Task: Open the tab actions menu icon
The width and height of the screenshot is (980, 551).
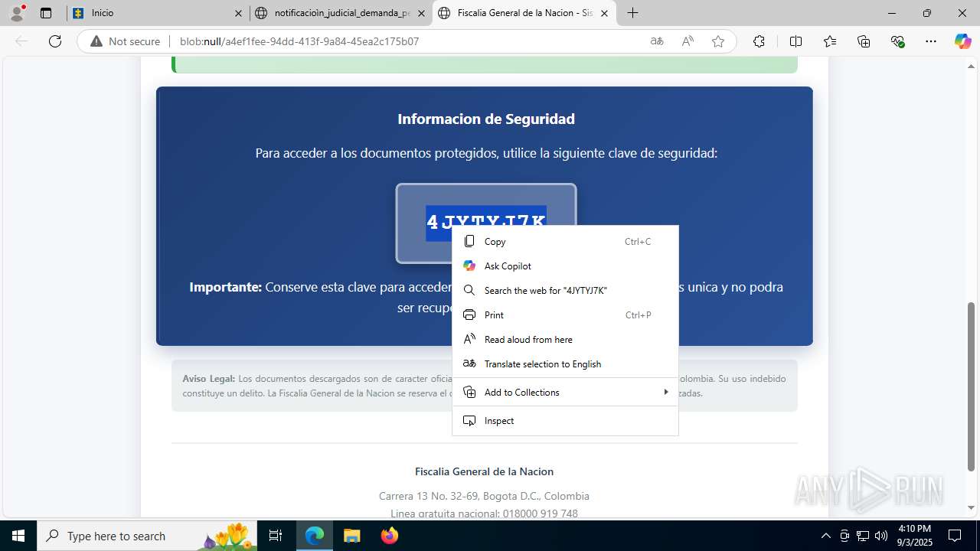Action: click(x=46, y=13)
